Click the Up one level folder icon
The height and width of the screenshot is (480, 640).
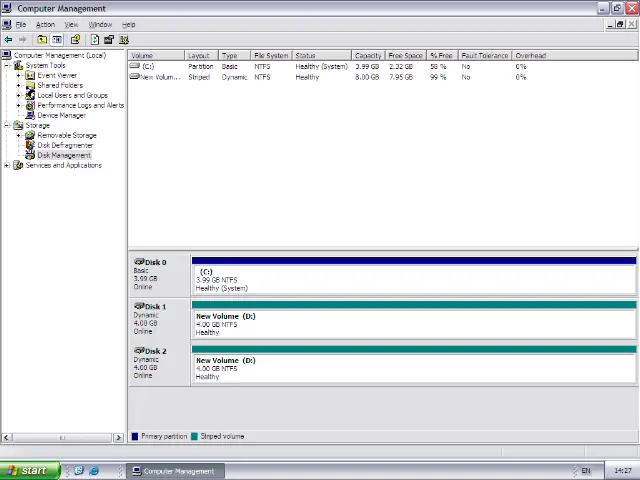(42, 40)
